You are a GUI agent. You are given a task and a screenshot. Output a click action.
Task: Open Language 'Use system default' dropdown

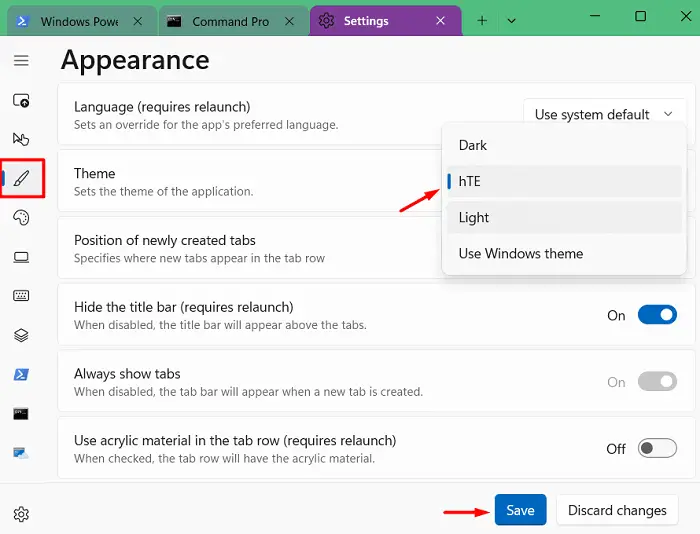(x=604, y=114)
